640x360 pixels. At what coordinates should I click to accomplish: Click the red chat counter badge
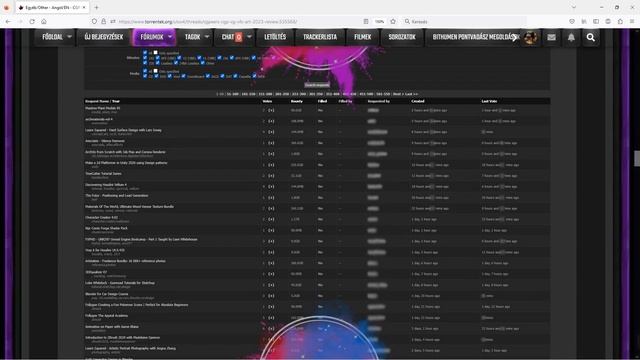tap(239, 37)
